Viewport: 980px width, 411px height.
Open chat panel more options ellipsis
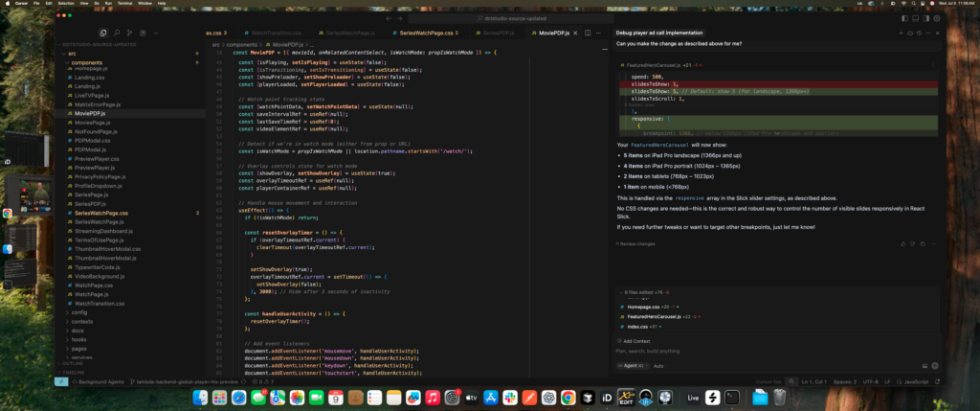coord(928,34)
